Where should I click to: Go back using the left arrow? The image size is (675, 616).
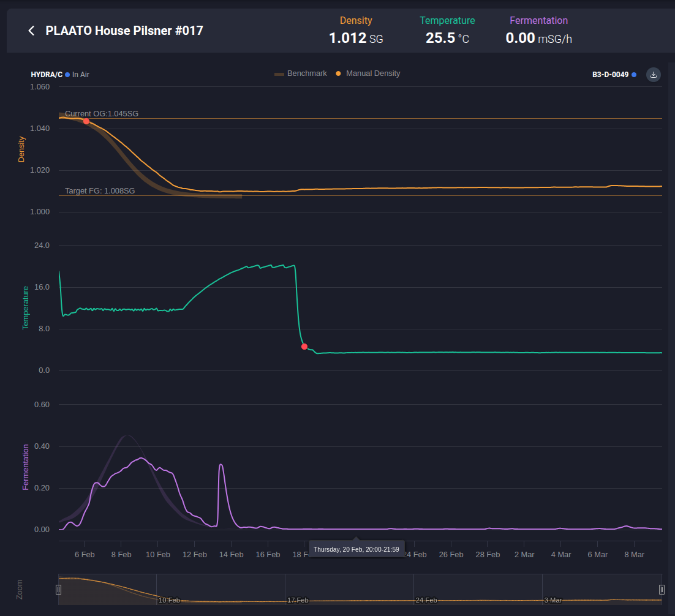pos(31,31)
